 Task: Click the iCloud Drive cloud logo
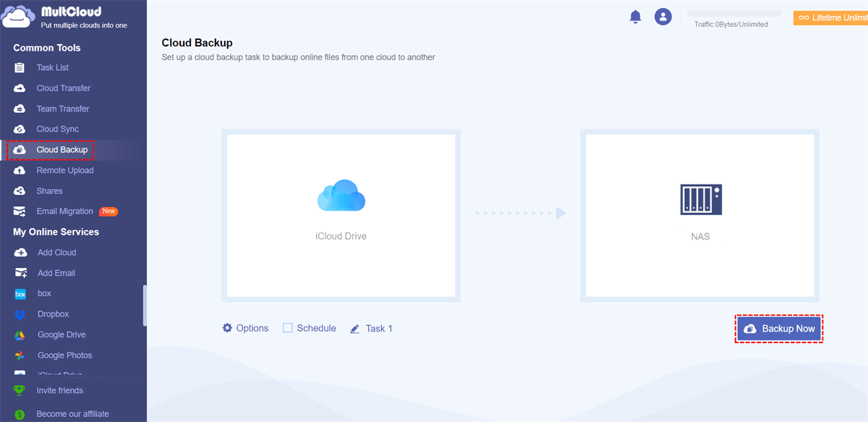(x=341, y=195)
